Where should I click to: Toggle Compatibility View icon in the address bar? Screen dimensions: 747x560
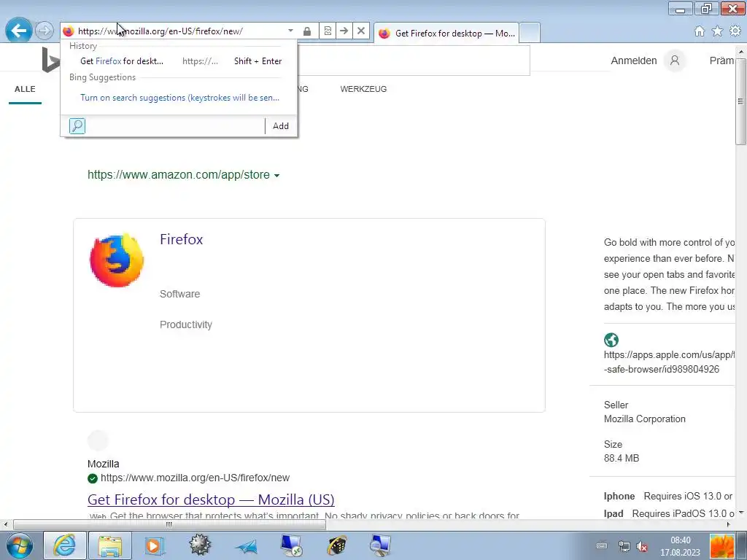point(328,31)
